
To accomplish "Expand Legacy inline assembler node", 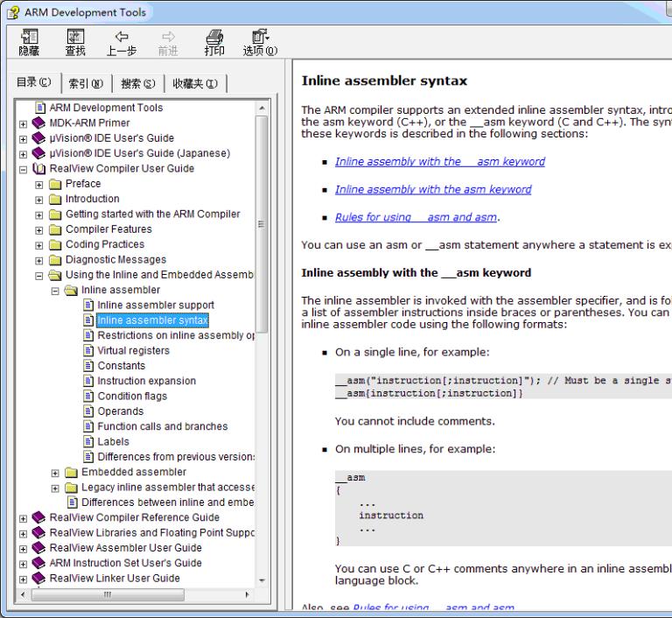I will pyautogui.click(x=55, y=488).
